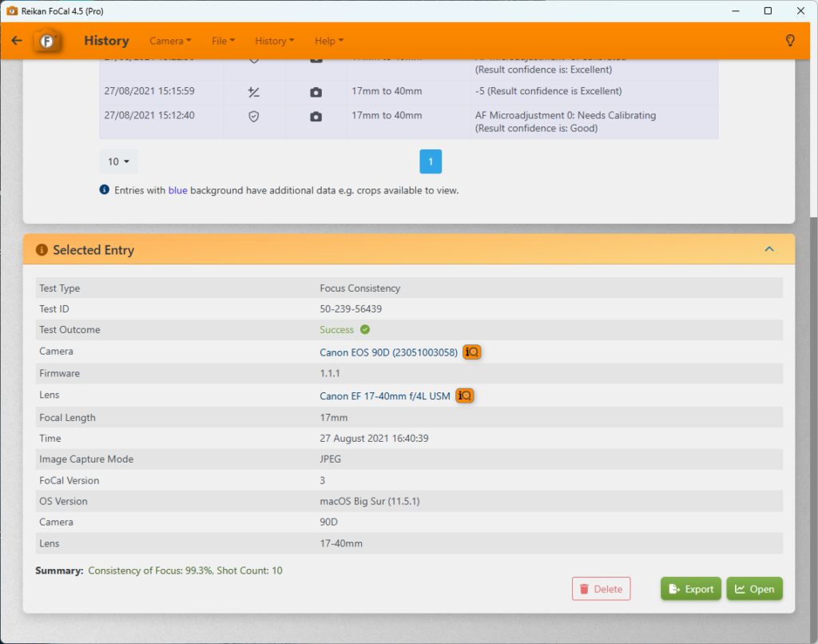Click the info icon beside blue entries note

click(x=105, y=189)
